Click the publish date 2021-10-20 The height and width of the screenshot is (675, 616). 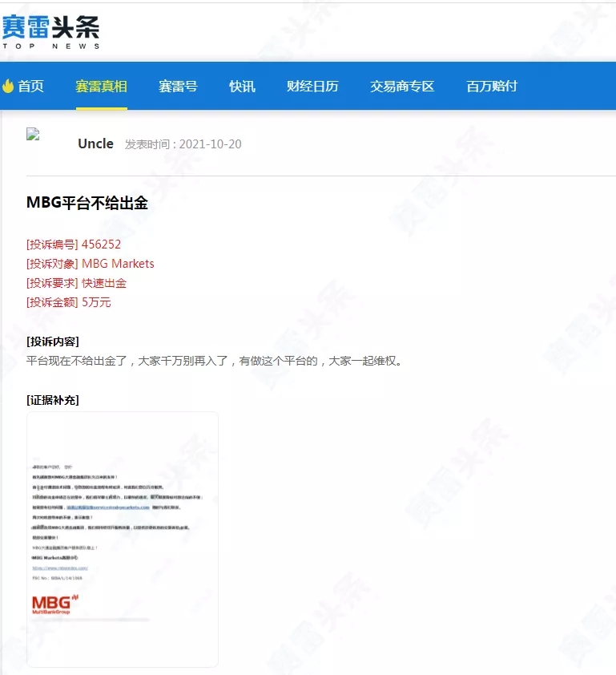[x=211, y=144]
